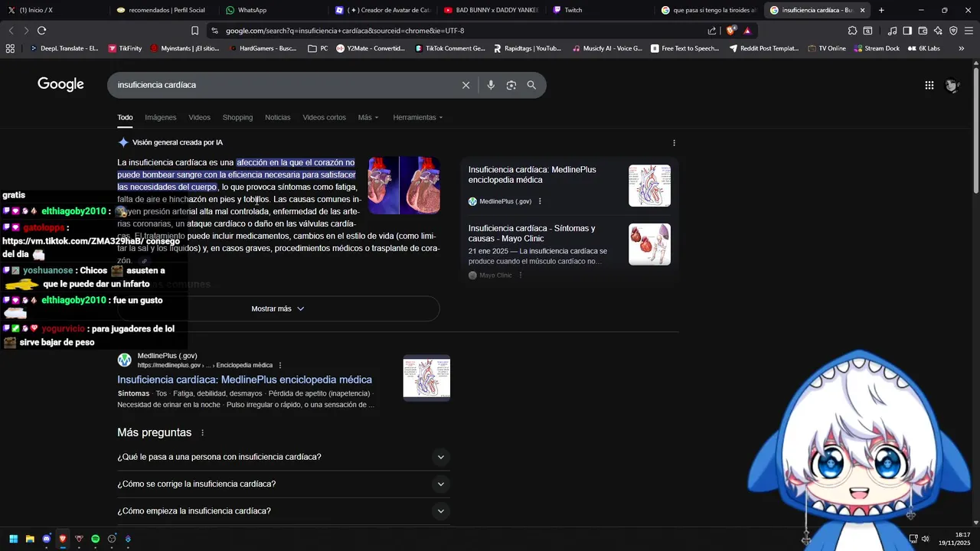Screen dimensions: 980x551
Task: Open Windows Start menu
Action: (14, 539)
